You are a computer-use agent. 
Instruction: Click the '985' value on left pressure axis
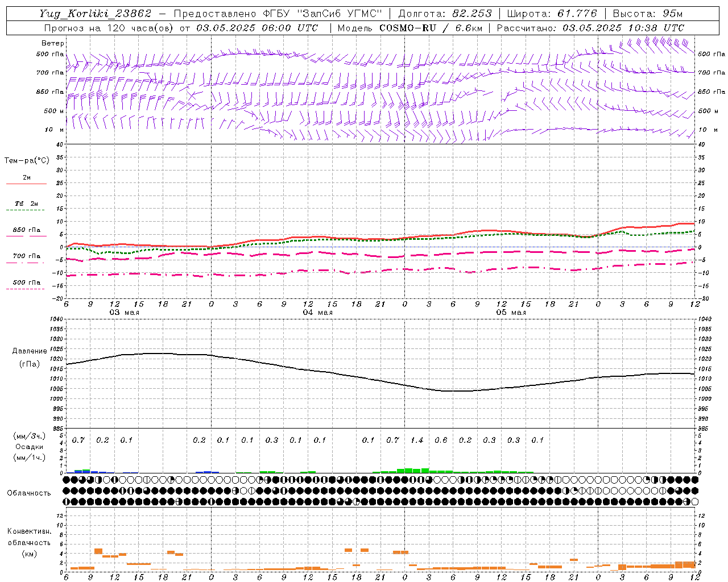[x=57, y=429]
